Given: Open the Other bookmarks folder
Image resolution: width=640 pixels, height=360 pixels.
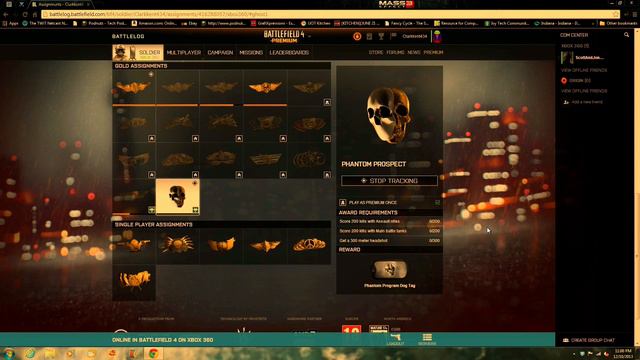Looking at the screenshot, I should [x=618, y=24].
